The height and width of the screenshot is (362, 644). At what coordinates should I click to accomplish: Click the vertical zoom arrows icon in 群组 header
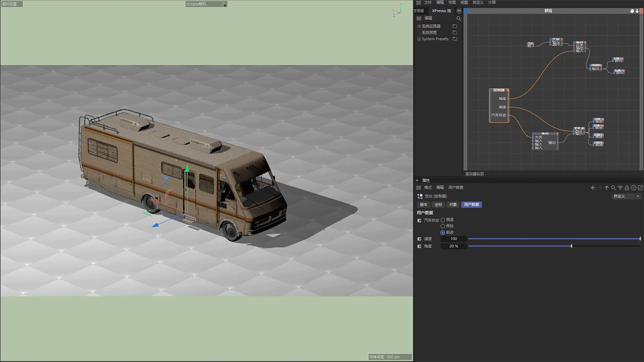(x=637, y=11)
